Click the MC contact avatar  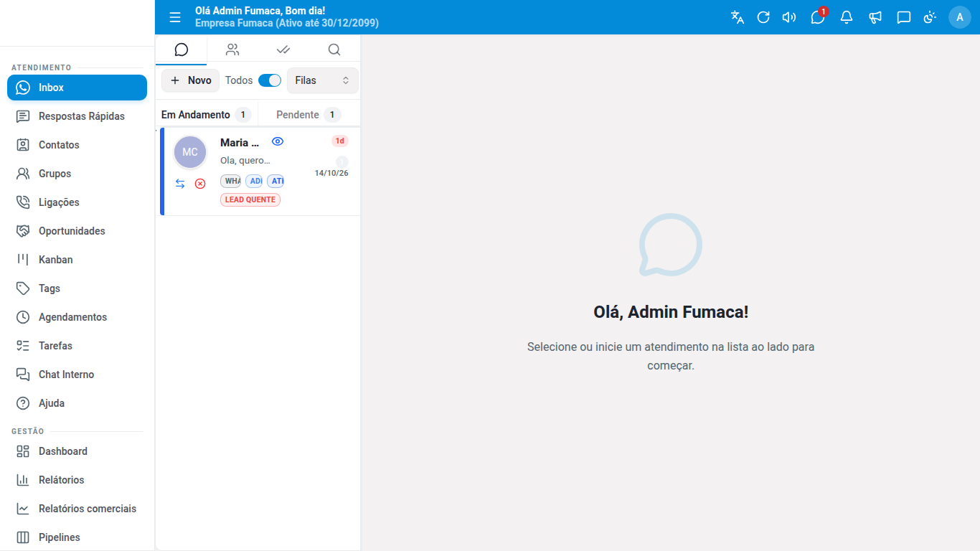[190, 152]
